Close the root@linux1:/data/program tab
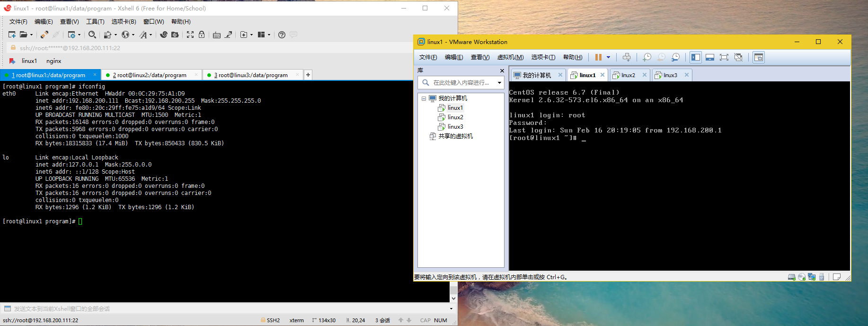The width and height of the screenshot is (868, 326). [x=95, y=75]
